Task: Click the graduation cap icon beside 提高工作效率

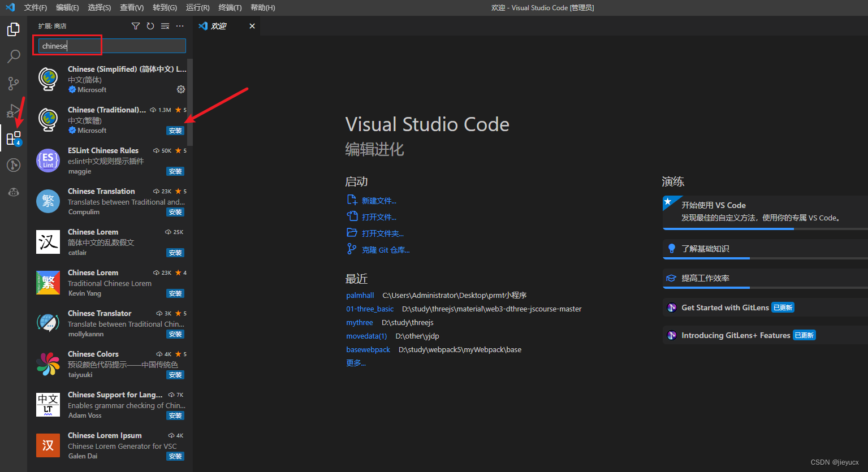Action: [672, 278]
